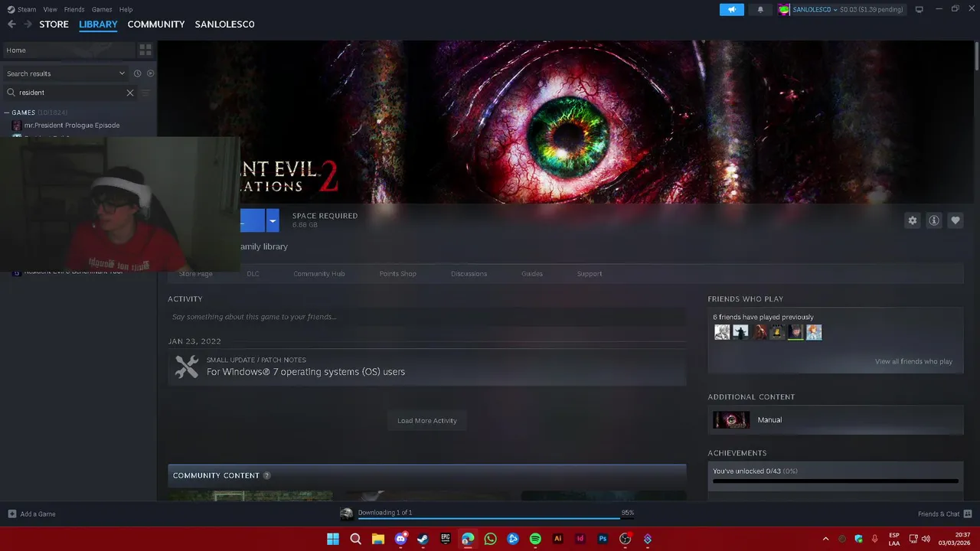Click the SANLOLESCO profile avatar
The image size is (980, 551).
pyautogui.click(x=784, y=9)
